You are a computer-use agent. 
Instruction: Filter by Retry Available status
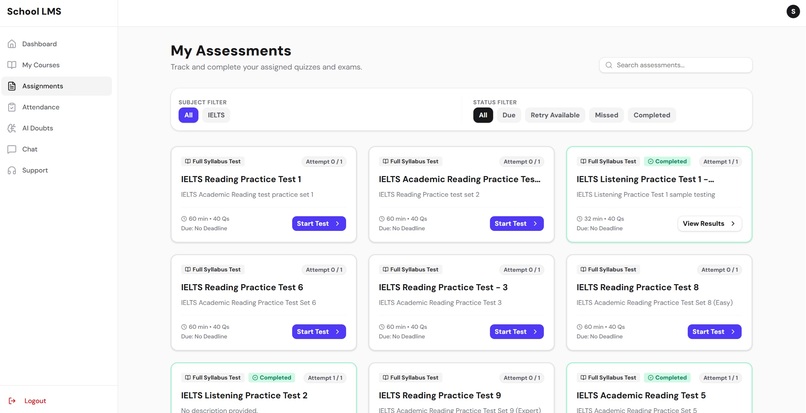pos(555,115)
